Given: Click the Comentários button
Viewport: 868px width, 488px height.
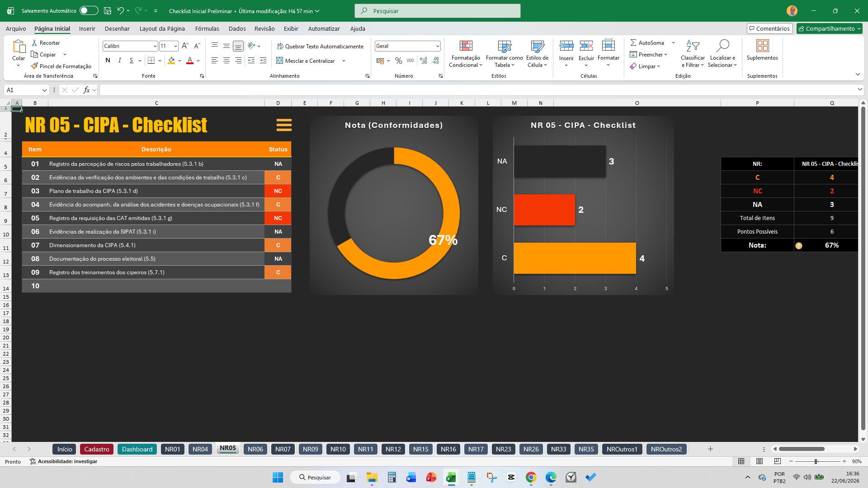Looking at the screenshot, I should click(769, 28).
